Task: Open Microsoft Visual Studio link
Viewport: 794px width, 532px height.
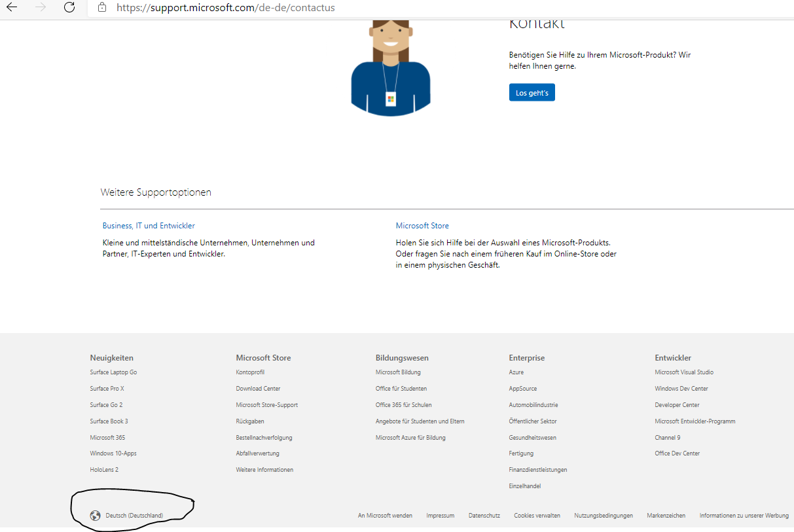Action: coord(685,372)
